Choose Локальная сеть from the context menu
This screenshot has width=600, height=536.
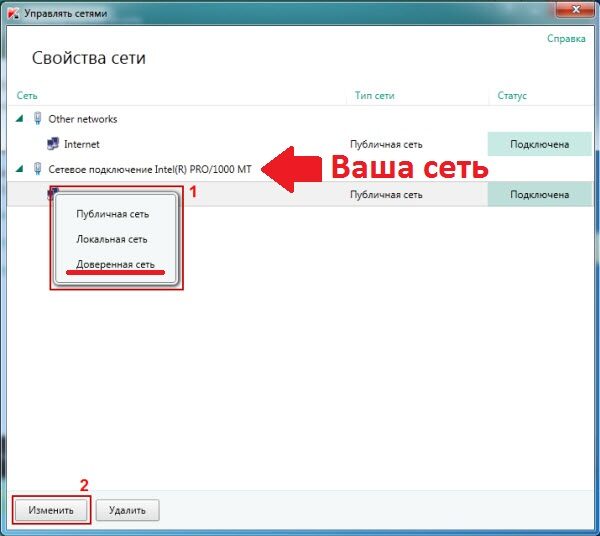point(111,240)
